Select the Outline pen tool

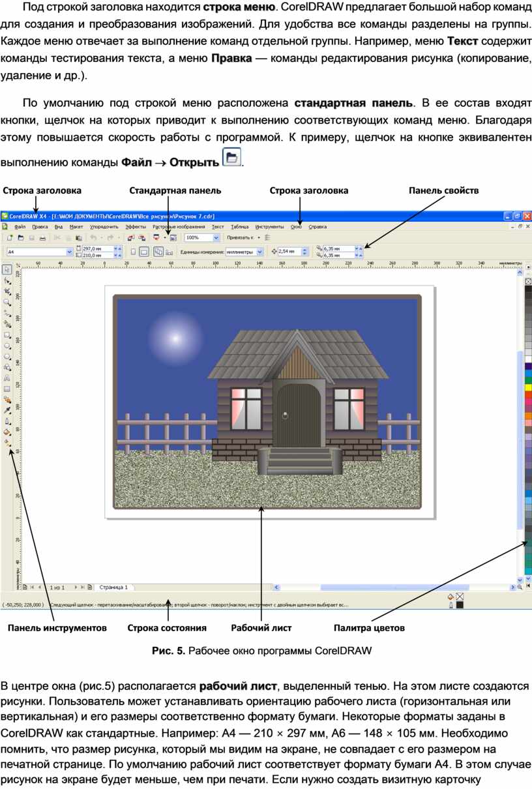7,421
